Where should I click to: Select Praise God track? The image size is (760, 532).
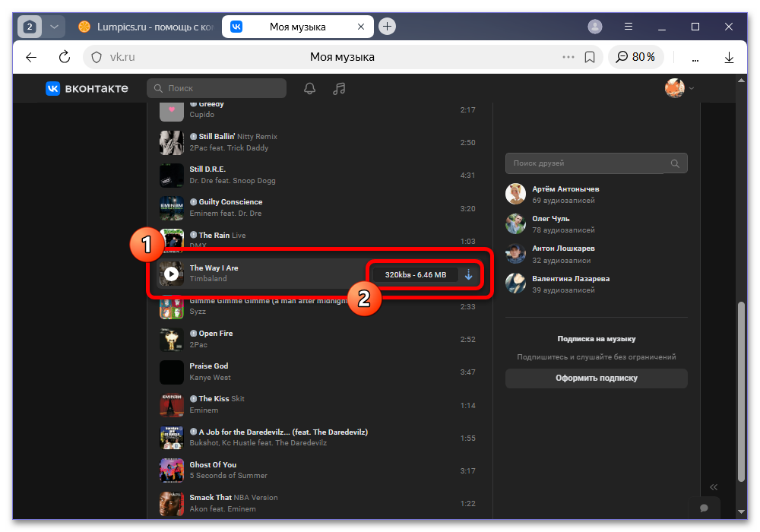[x=319, y=372]
